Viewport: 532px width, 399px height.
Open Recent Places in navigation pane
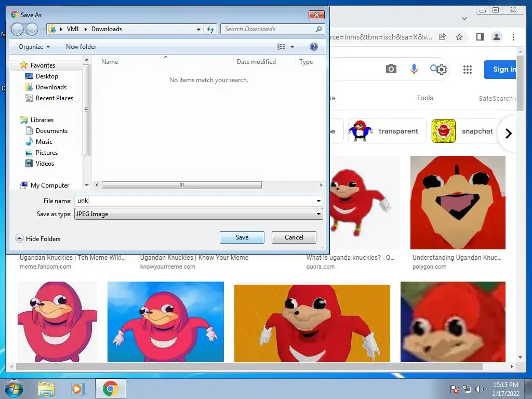click(x=54, y=98)
